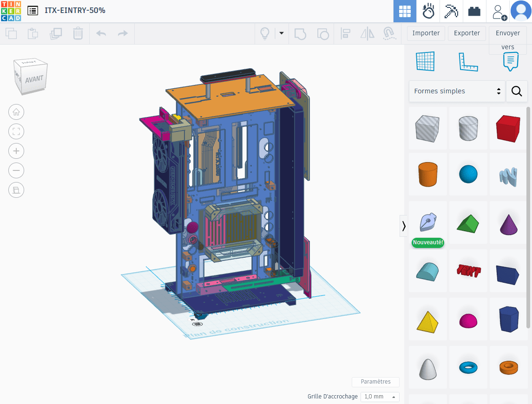Open the Notes tool icon
The image size is (532, 404).
[x=511, y=61]
